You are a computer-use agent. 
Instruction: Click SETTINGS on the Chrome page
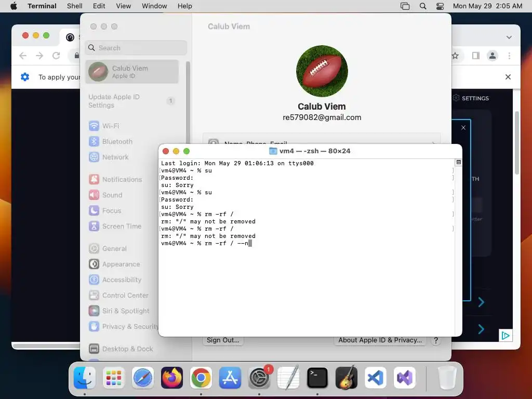point(471,98)
